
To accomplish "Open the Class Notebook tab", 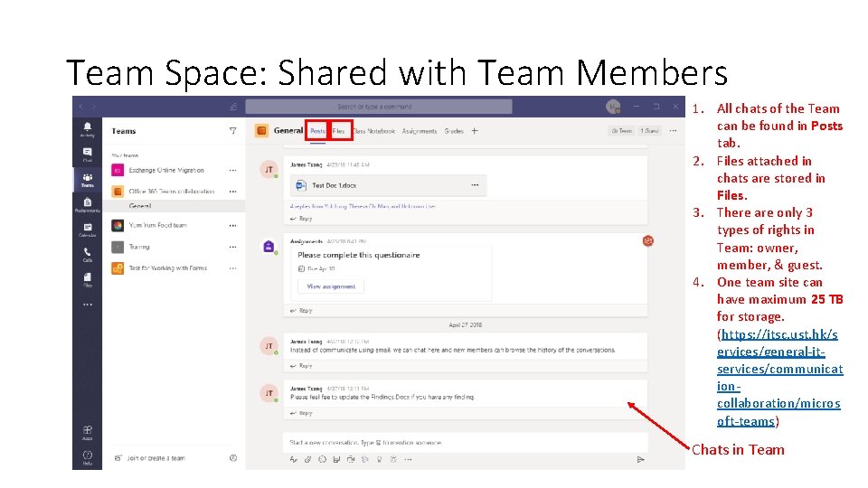I will pos(373,131).
